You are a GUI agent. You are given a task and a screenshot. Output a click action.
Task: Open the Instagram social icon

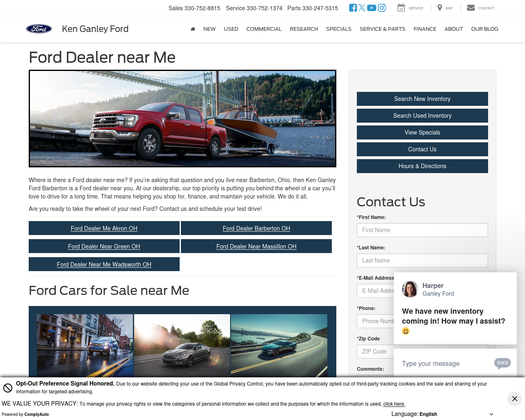click(382, 8)
